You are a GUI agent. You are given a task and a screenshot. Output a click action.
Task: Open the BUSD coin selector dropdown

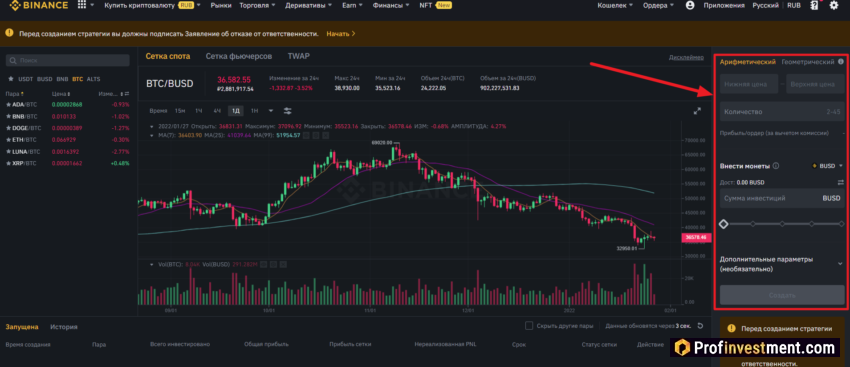828,166
